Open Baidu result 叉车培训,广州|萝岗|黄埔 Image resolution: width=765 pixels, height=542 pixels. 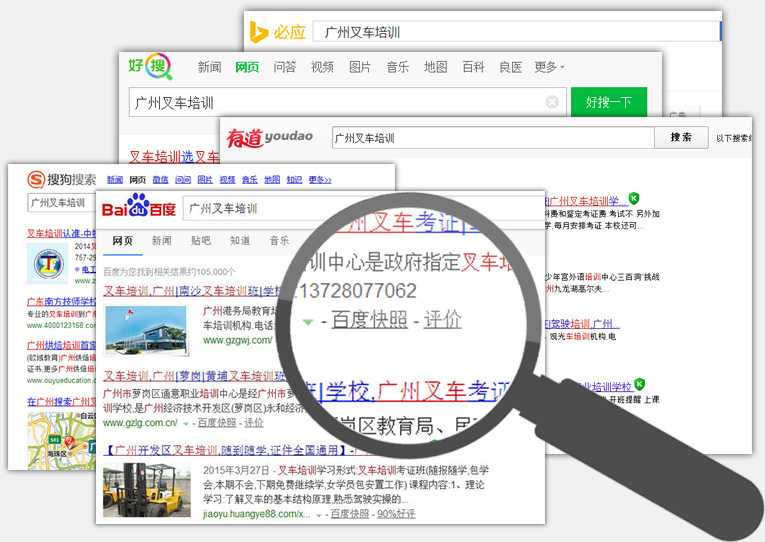coord(194,377)
